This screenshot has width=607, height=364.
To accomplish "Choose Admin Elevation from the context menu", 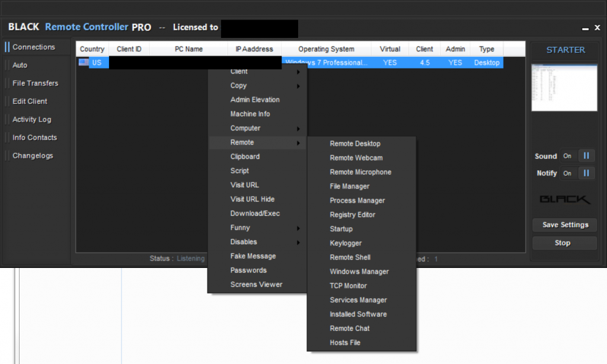I will [257, 100].
